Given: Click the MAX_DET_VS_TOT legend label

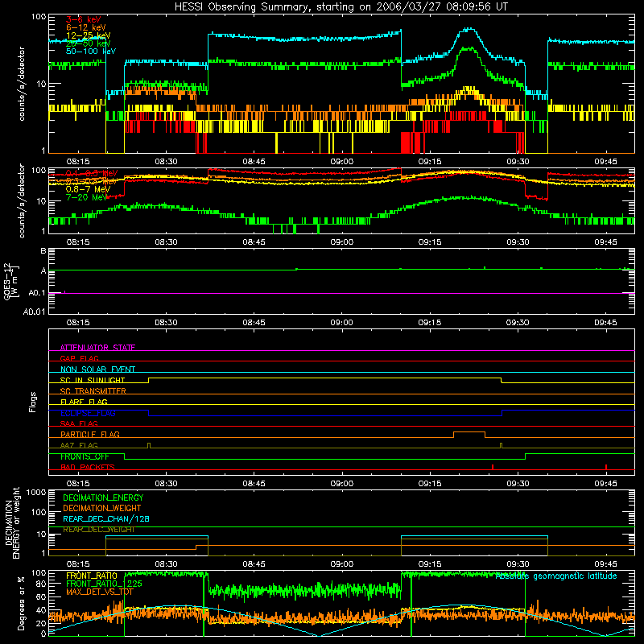Looking at the screenshot, I should (x=100, y=592).
